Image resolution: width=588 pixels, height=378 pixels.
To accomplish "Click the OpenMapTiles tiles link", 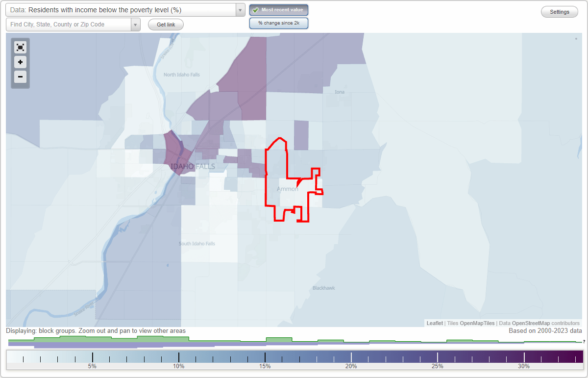I will [x=478, y=323].
